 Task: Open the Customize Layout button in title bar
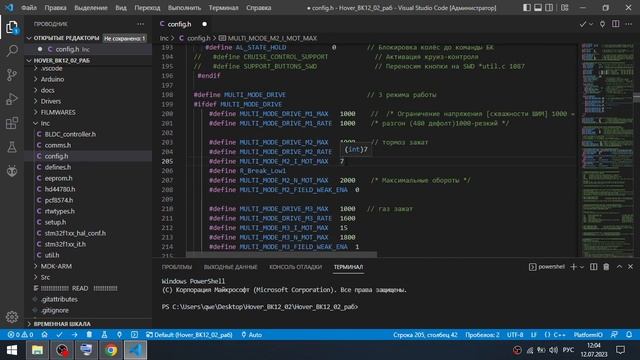pos(564,8)
